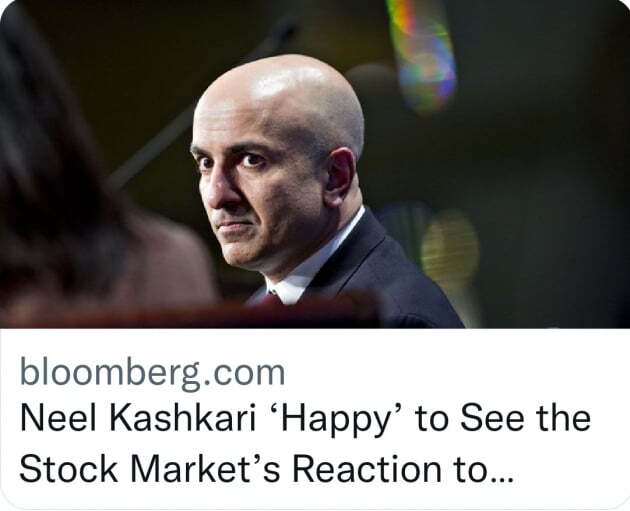Click the white card area right of bloomberg.com
The height and width of the screenshot is (511, 630).
pyautogui.click(x=454, y=372)
